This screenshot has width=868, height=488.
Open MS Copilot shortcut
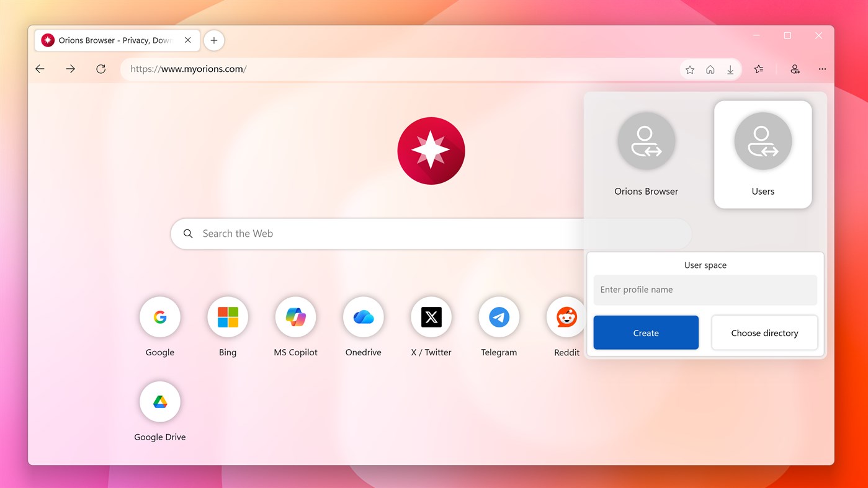tap(295, 317)
